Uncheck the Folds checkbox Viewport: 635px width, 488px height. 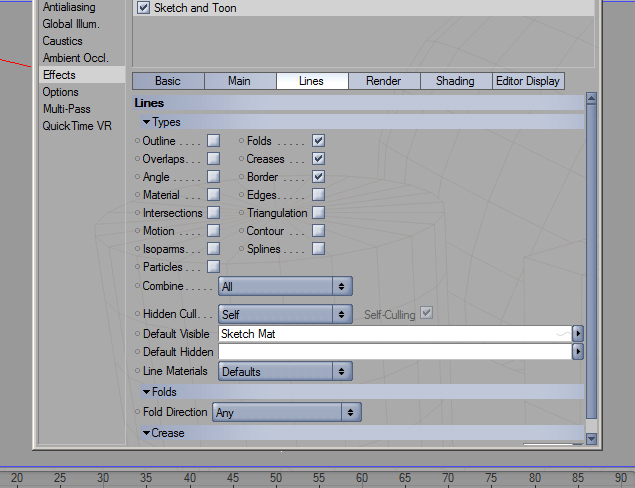(318, 141)
